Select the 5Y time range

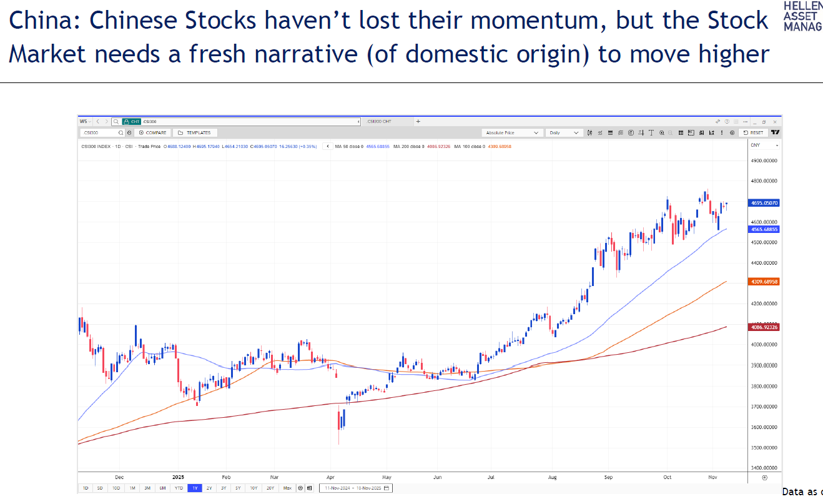pos(238,488)
